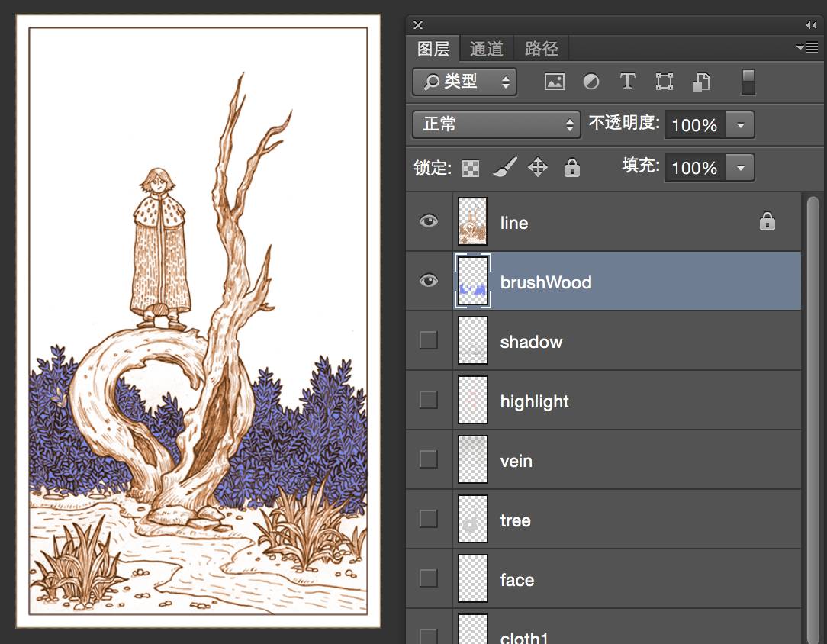Show the face layer
The image size is (827, 644).
click(x=428, y=578)
